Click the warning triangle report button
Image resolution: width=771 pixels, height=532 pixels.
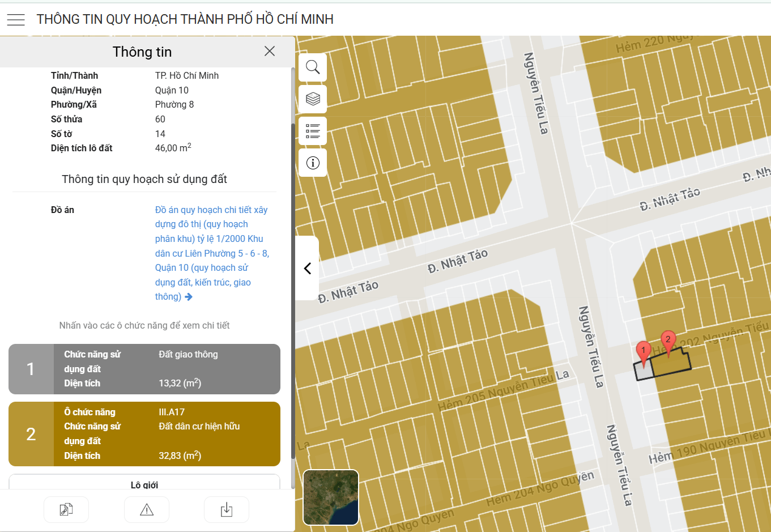point(147,509)
